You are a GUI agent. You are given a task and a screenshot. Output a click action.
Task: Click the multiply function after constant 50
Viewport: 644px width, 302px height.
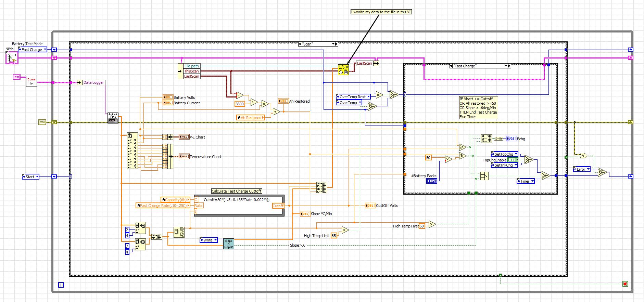(x=448, y=159)
